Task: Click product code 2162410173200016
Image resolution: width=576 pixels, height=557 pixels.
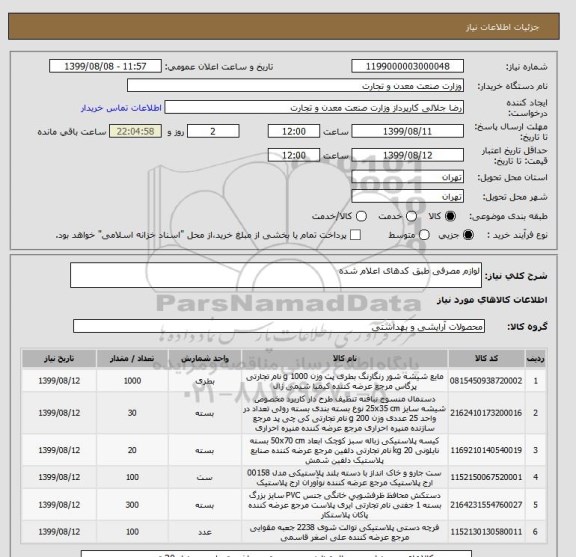Action: click(x=486, y=413)
